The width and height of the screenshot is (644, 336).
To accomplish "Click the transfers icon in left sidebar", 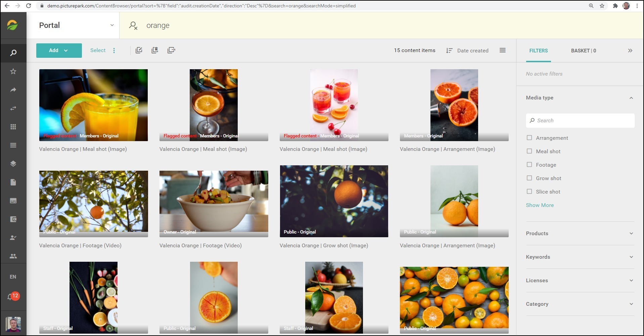I will pos(13,108).
